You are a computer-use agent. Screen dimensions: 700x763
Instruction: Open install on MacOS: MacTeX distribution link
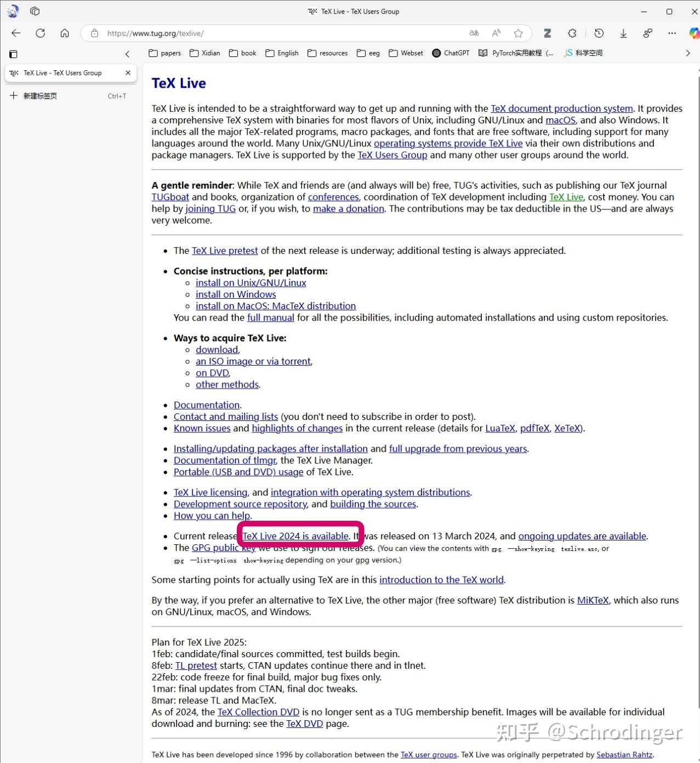pos(276,306)
